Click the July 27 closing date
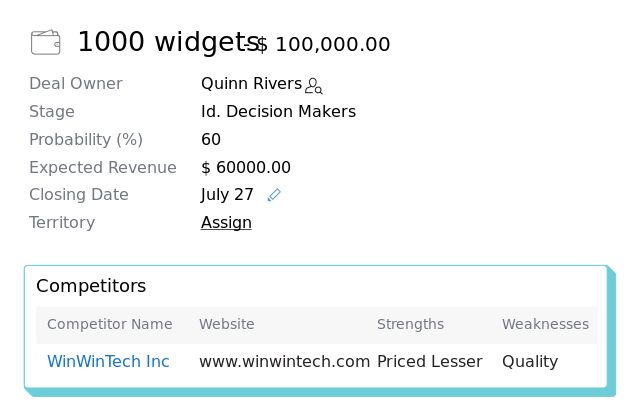 point(227,195)
